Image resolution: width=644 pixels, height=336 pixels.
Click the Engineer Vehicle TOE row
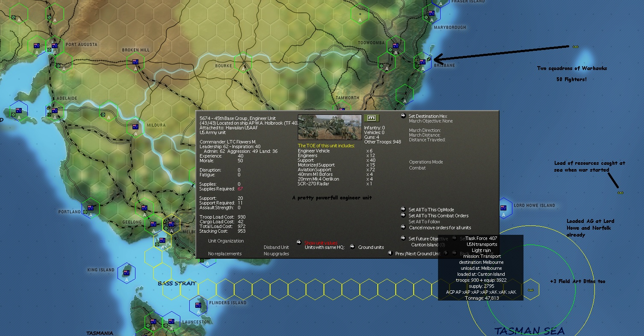click(x=335, y=151)
